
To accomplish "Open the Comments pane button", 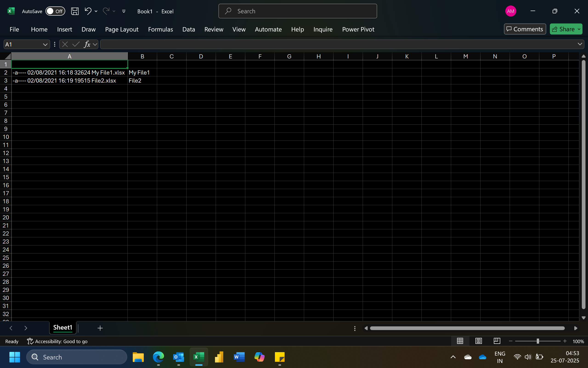I will (x=525, y=29).
